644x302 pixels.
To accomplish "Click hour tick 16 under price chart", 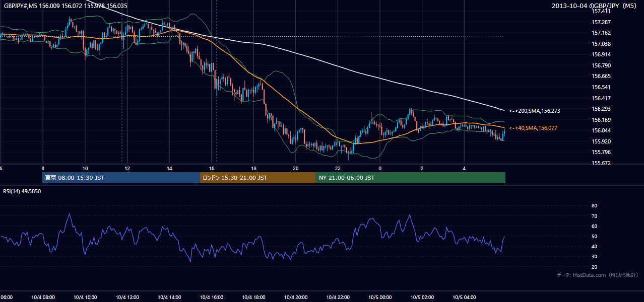I will pos(211,168).
